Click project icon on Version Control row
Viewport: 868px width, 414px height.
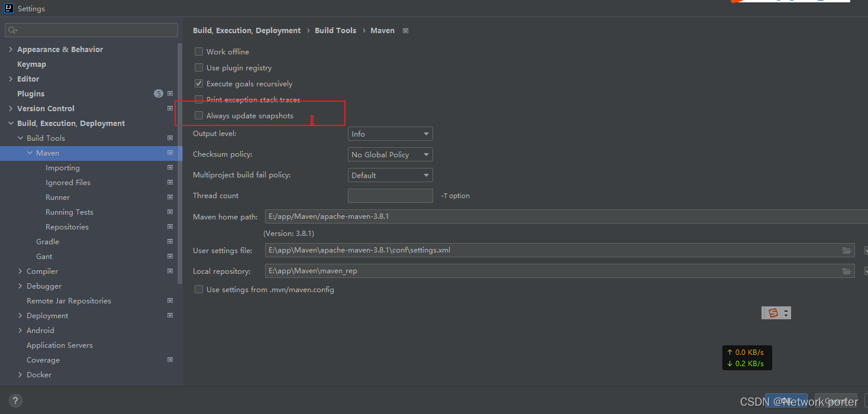170,108
